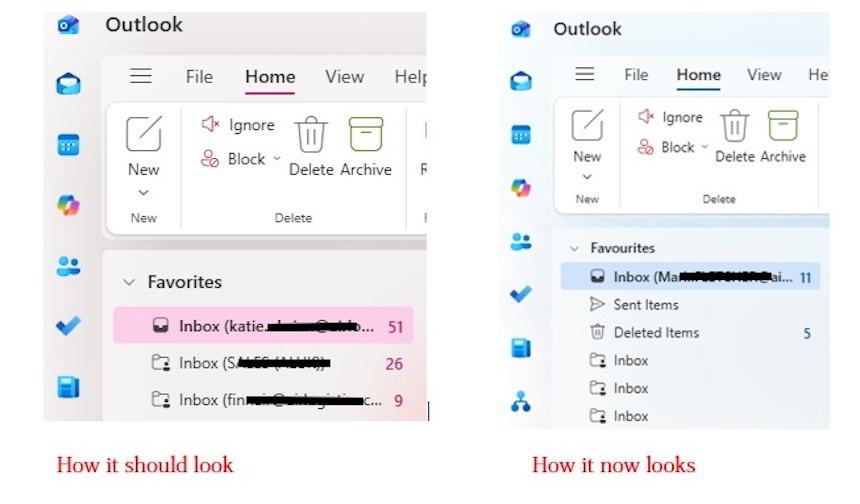Viewport: 860px width, 504px height.
Task: Switch to View tab in left screenshot
Action: [344, 77]
